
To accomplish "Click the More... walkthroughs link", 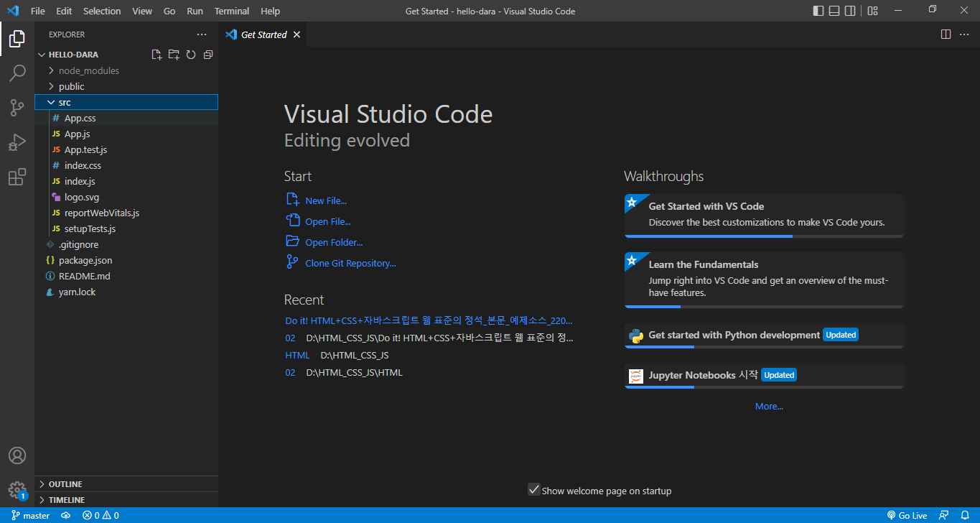I will 769,407.
